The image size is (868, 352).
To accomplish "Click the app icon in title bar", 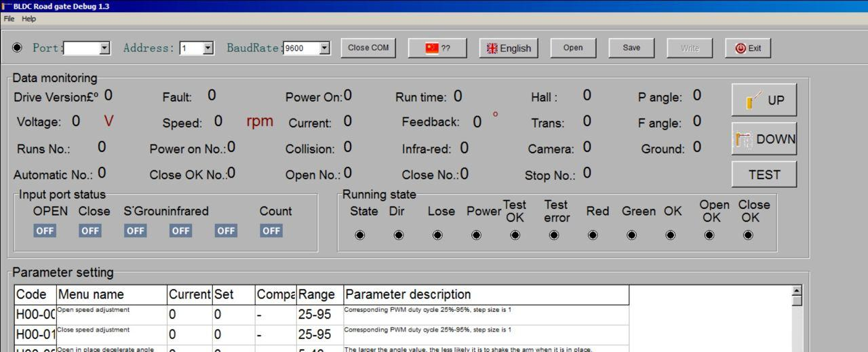I will pyautogui.click(x=6, y=6).
